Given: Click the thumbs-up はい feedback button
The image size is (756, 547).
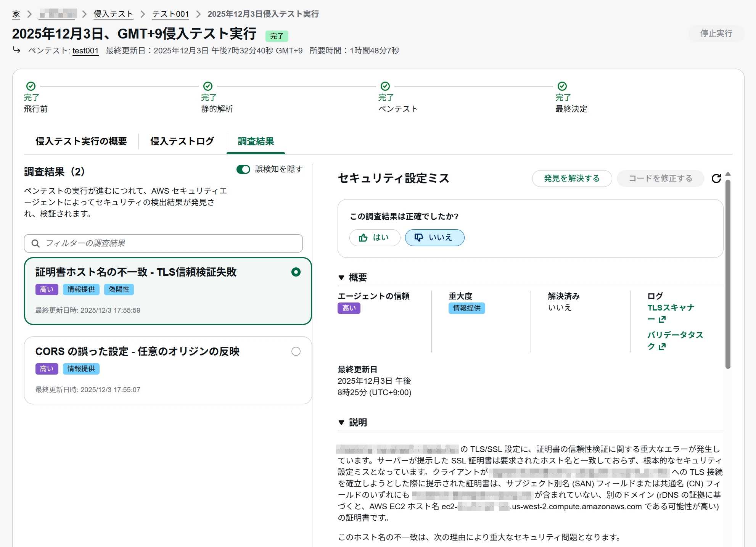Looking at the screenshot, I should tap(374, 238).
